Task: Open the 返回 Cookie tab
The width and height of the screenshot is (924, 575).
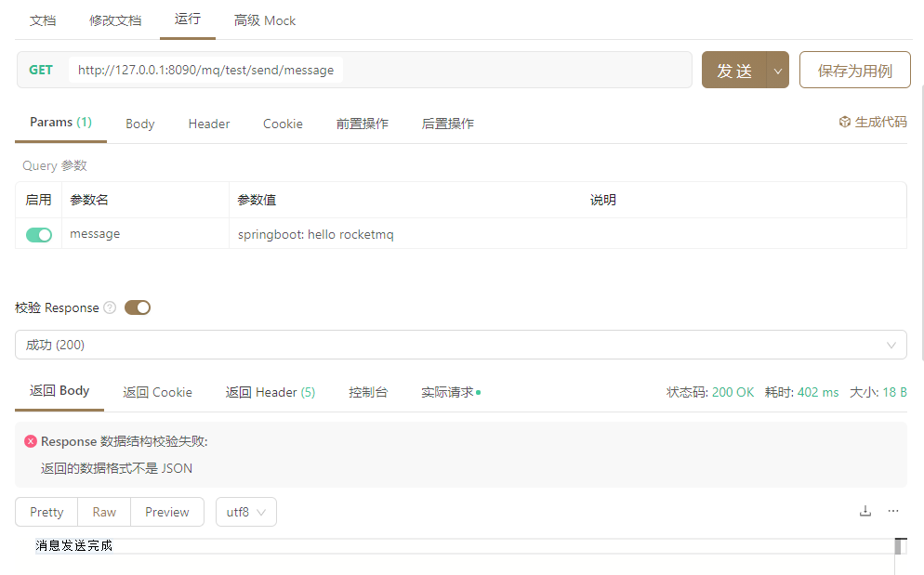Action: pyautogui.click(x=157, y=392)
